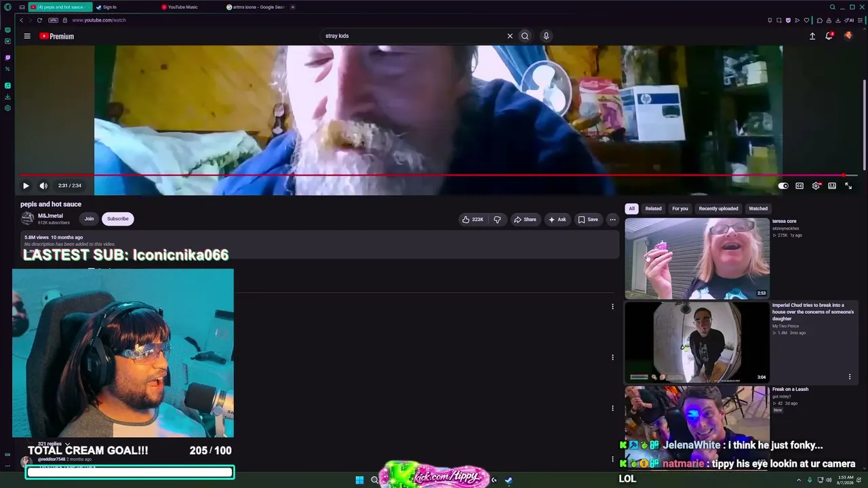
Task: Focus the YouTube search box containing stray kids
Action: tap(414, 36)
